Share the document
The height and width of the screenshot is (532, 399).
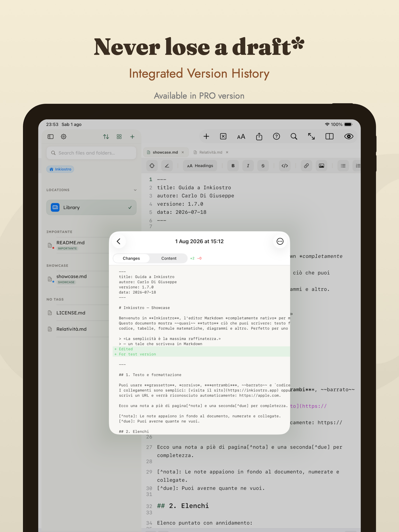pos(259,136)
